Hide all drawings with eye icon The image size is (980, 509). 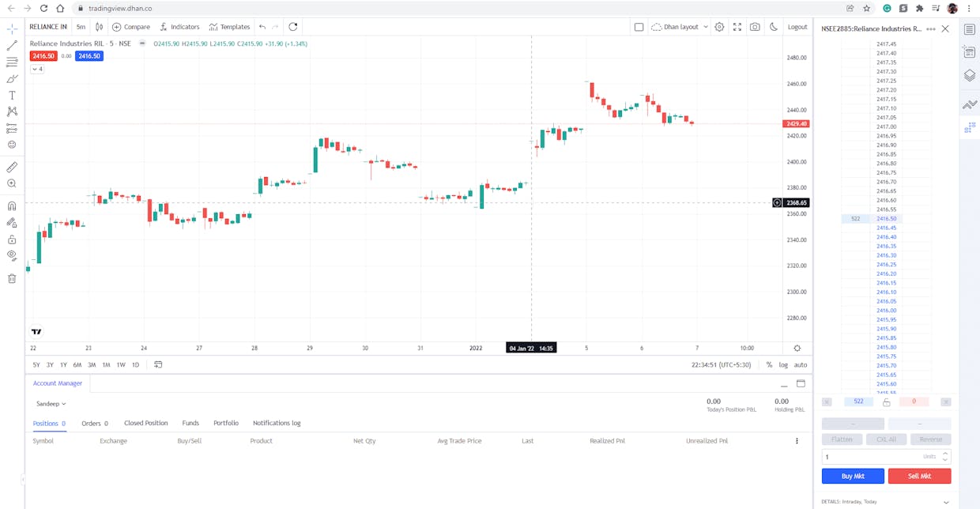click(12, 255)
